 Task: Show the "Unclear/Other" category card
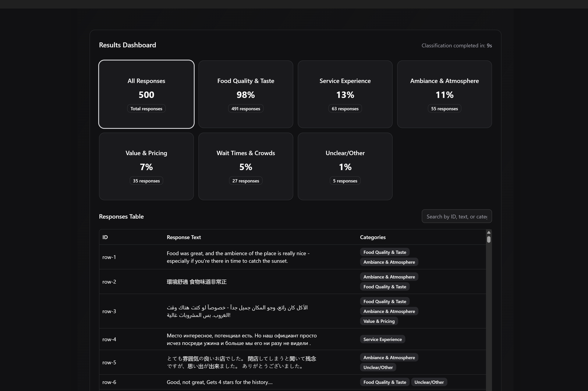pos(345,166)
